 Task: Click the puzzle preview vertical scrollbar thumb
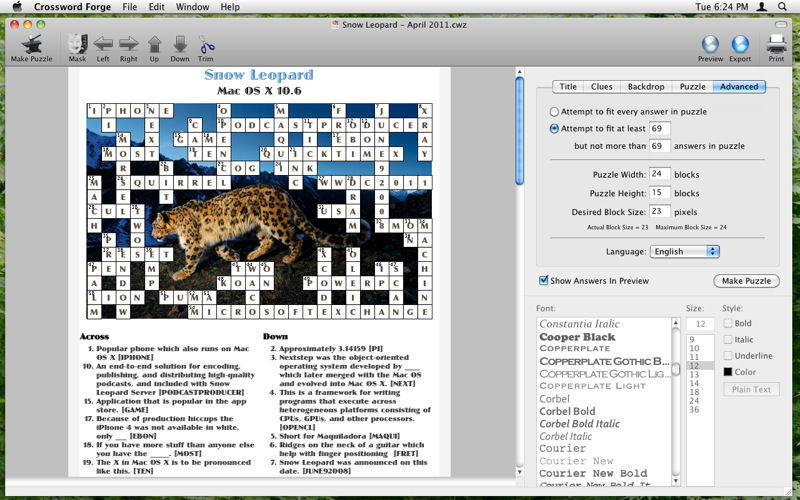click(519, 130)
